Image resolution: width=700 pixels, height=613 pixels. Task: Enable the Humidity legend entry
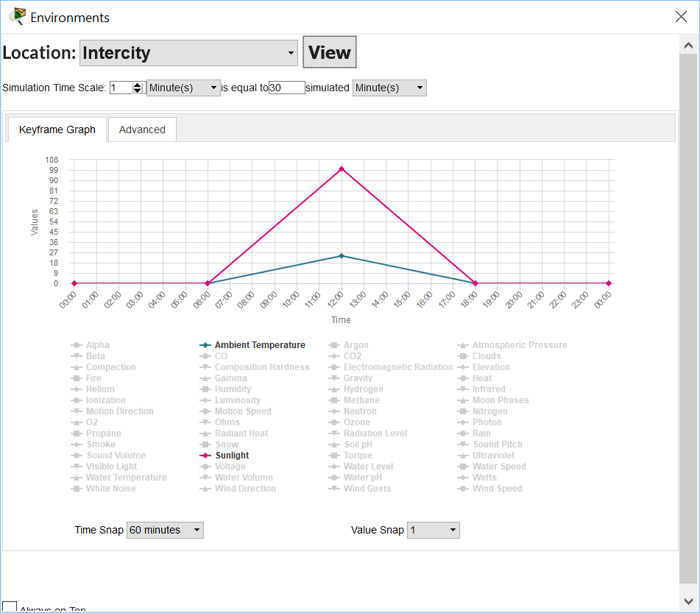tap(233, 389)
